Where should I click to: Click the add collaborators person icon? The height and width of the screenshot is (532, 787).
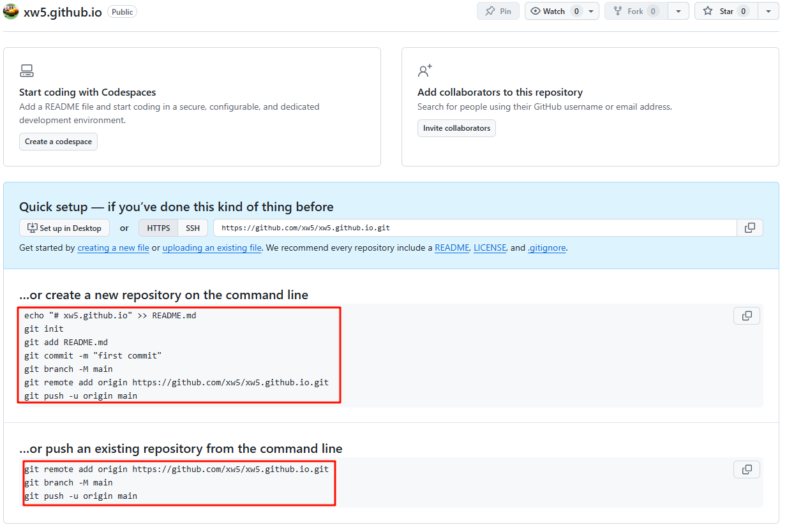[424, 70]
